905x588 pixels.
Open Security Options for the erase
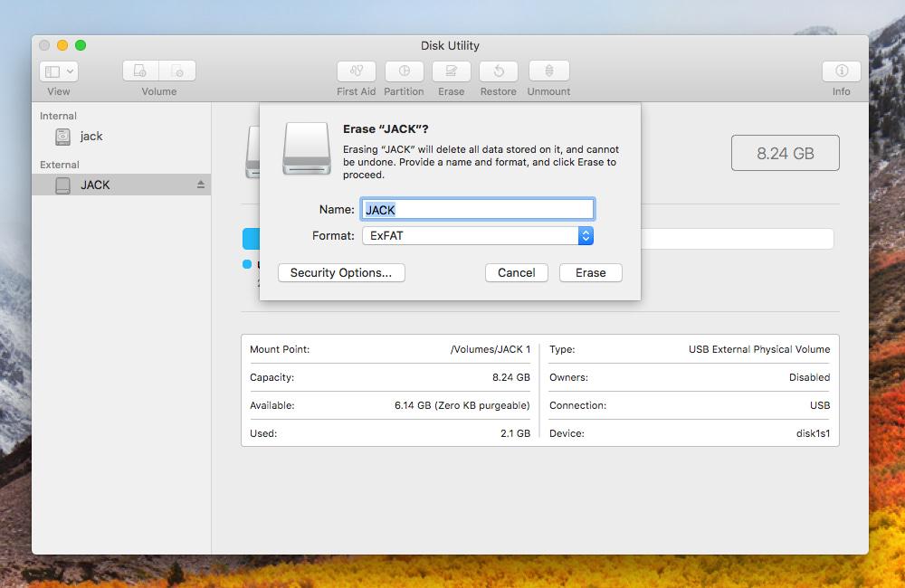coord(341,272)
